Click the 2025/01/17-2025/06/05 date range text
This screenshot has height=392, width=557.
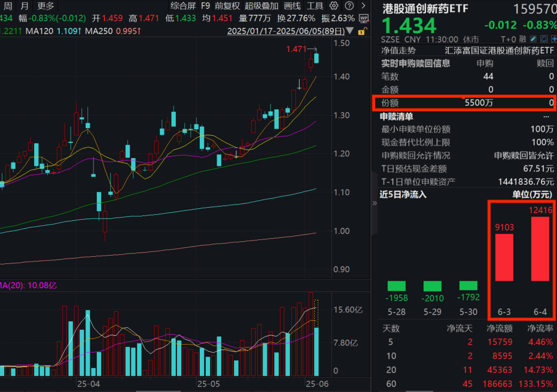291,31
